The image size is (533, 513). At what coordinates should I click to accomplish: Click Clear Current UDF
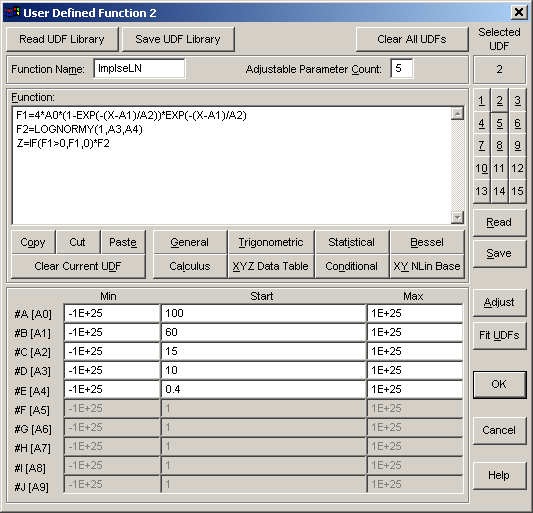click(x=78, y=266)
